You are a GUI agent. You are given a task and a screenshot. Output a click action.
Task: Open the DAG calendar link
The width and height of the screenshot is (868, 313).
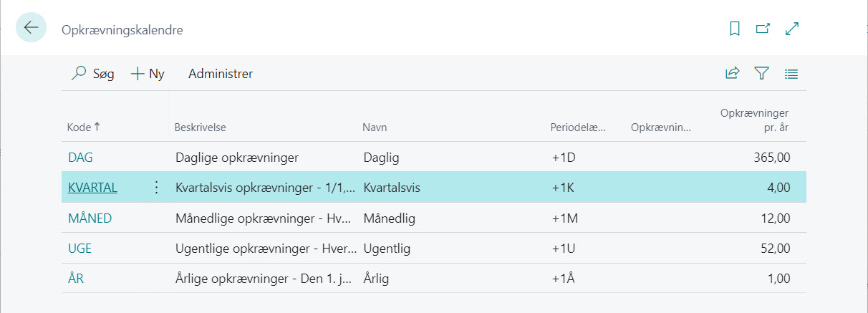coord(81,157)
